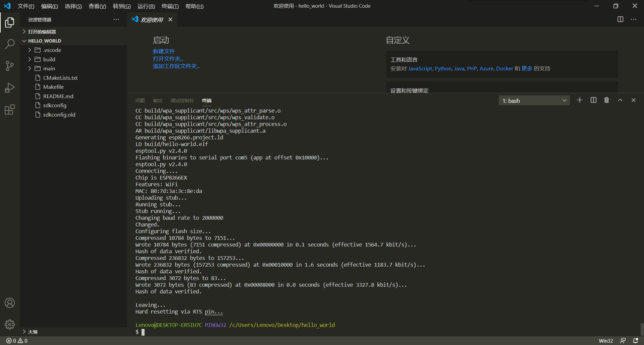Open the Search view in activity bar

[10, 44]
